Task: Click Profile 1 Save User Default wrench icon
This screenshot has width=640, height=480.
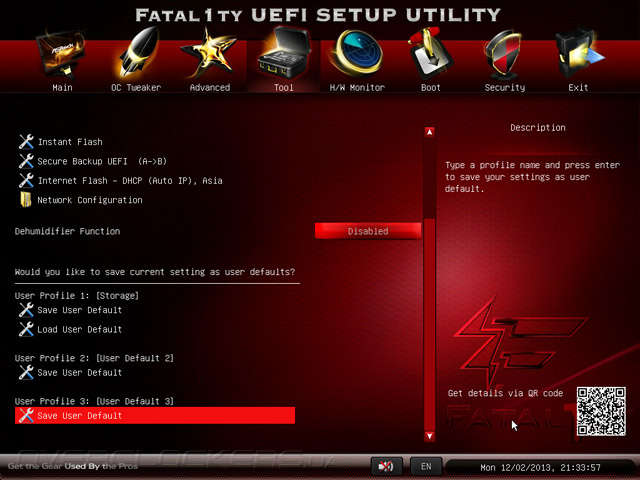Action: (x=26, y=310)
